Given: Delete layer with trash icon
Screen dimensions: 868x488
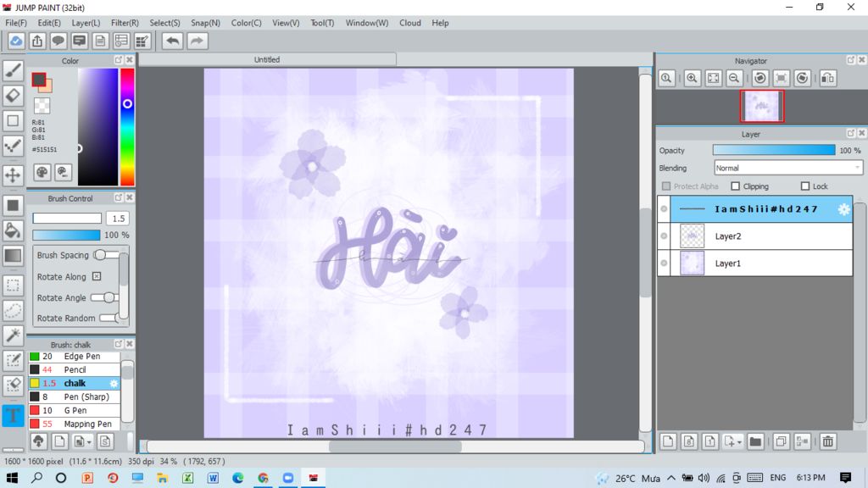Looking at the screenshot, I should click(x=828, y=441).
